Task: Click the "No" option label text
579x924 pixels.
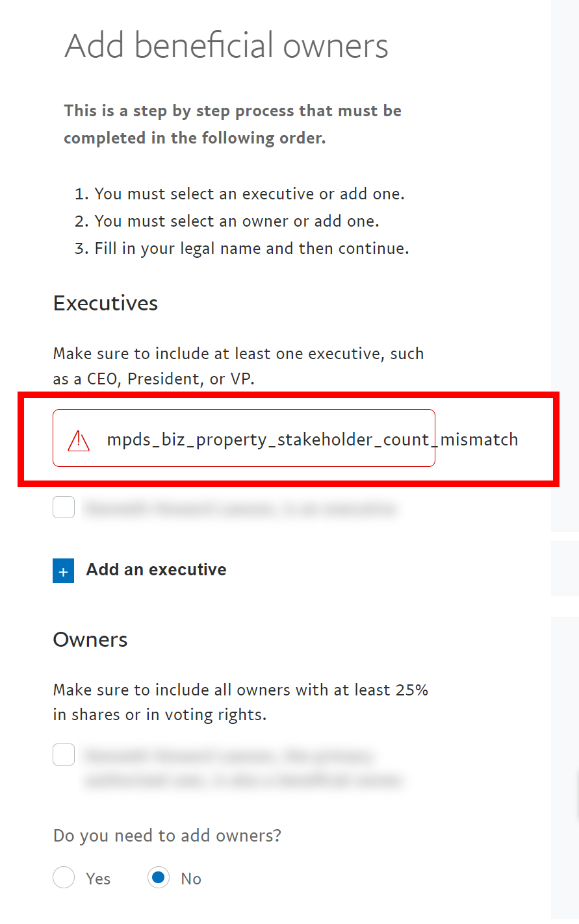Action: [x=191, y=879]
